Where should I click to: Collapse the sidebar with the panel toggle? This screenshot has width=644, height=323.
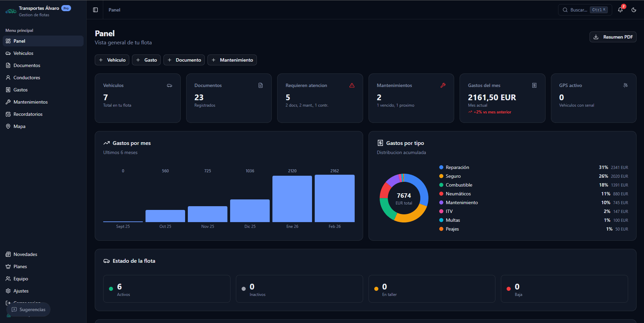click(95, 9)
